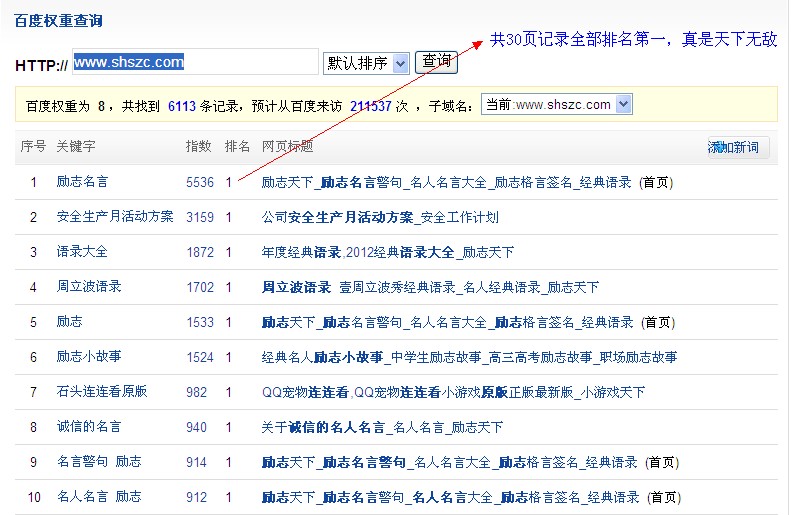Open the 诚信的名言 keyword link

89,427
